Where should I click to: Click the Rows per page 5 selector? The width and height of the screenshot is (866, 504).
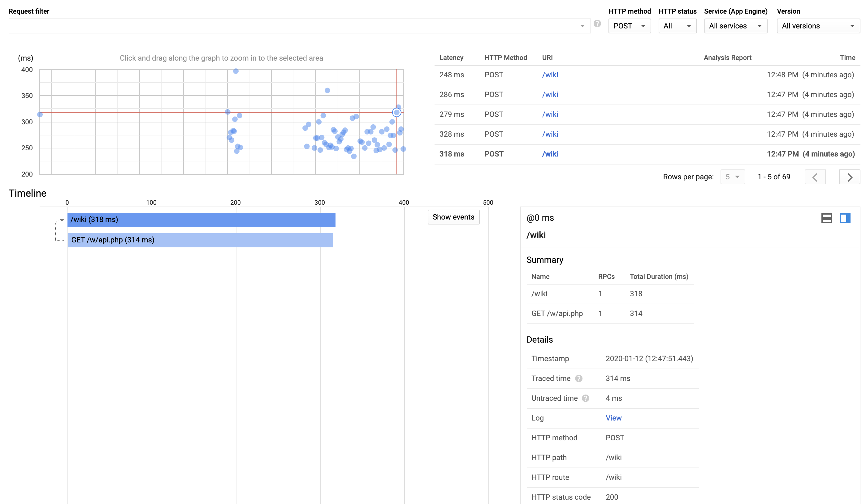[731, 176]
